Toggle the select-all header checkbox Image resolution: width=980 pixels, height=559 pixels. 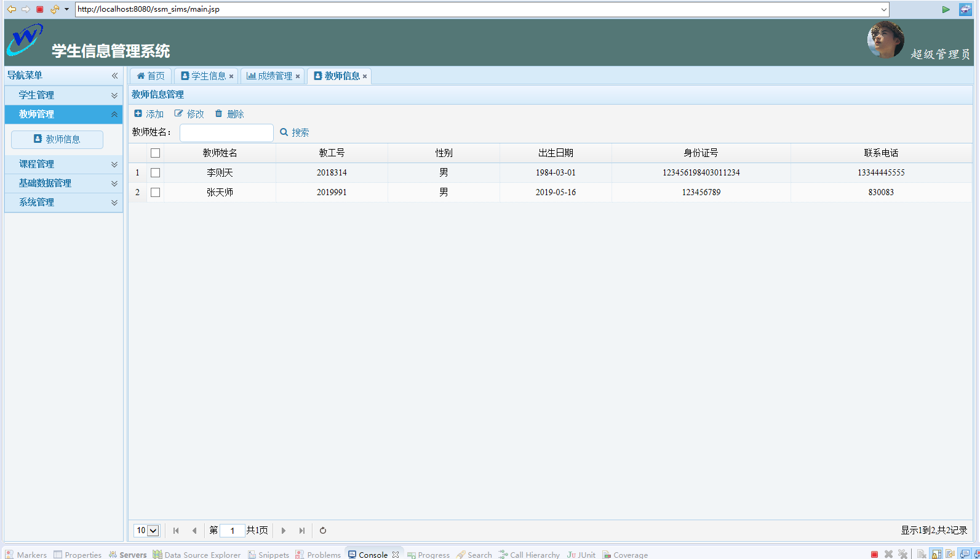155,153
